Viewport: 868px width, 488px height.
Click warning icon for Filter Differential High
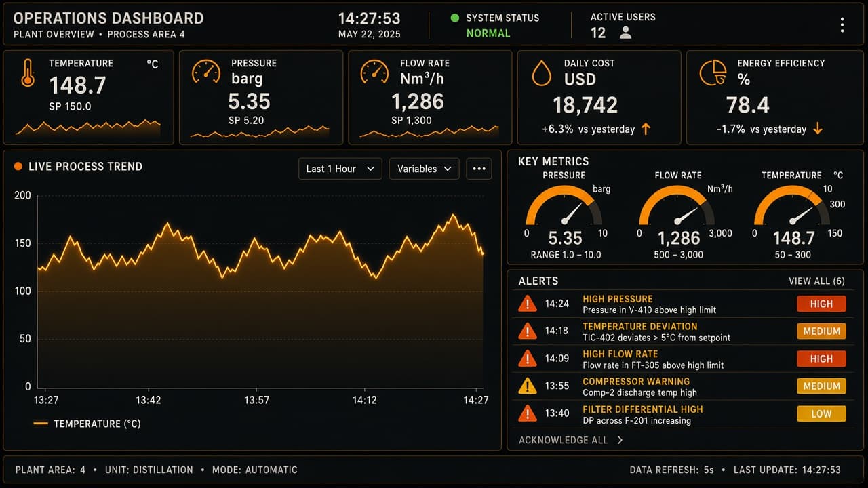[527, 413]
